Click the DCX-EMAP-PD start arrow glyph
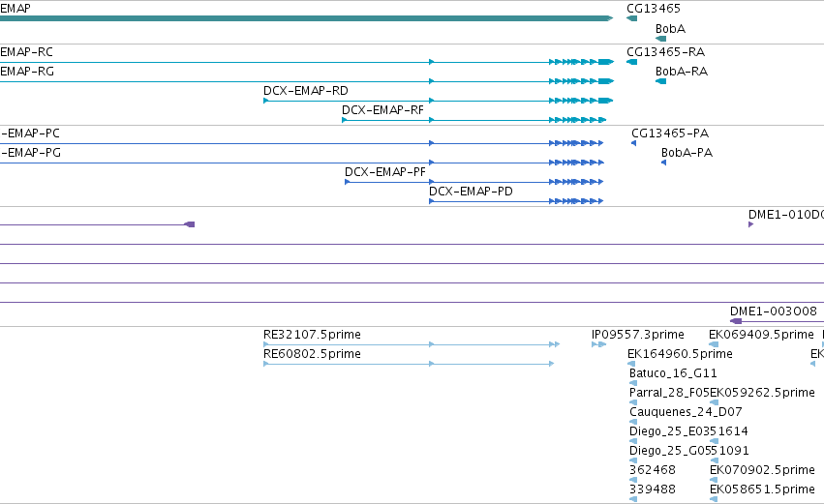Screen dimensions: 824x504 [432, 201]
